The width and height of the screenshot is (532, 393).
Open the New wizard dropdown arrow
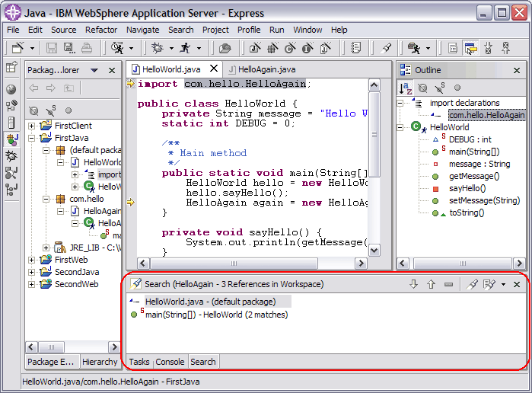coord(32,48)
